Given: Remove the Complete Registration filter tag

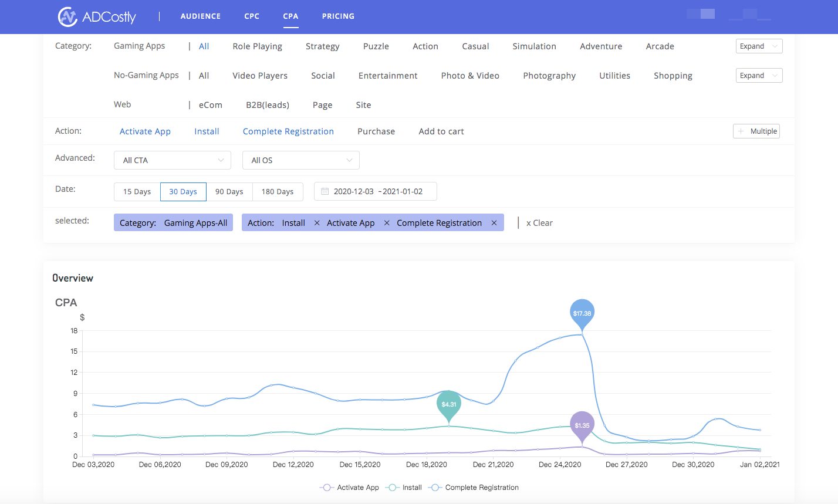Looking at the screenshot, I should 494,223.
